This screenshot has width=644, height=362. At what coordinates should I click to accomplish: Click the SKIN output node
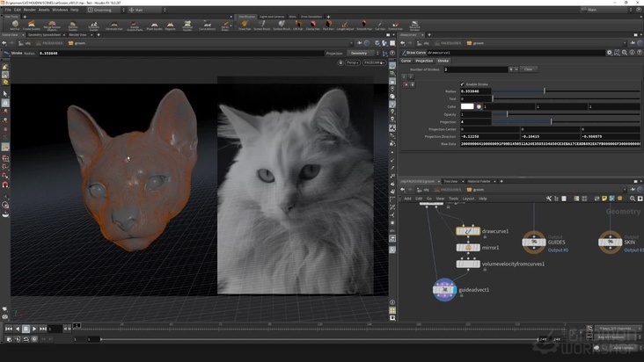610,242
